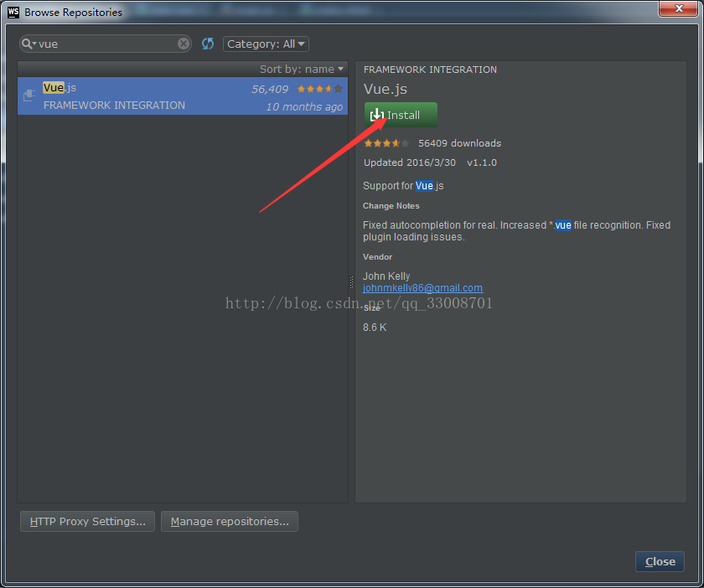The image size is (704, 588).
Task: Click the v1.1.0 version text
Action: point(482,162)
